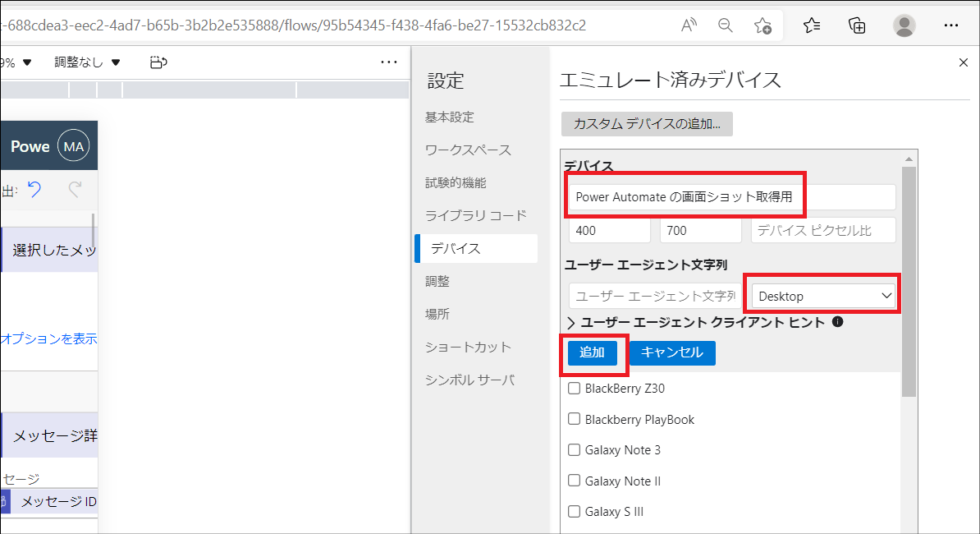
Task: Click the カスタム デバイスの追加 button
Action: pyautogui.click(x=647, y=124)
